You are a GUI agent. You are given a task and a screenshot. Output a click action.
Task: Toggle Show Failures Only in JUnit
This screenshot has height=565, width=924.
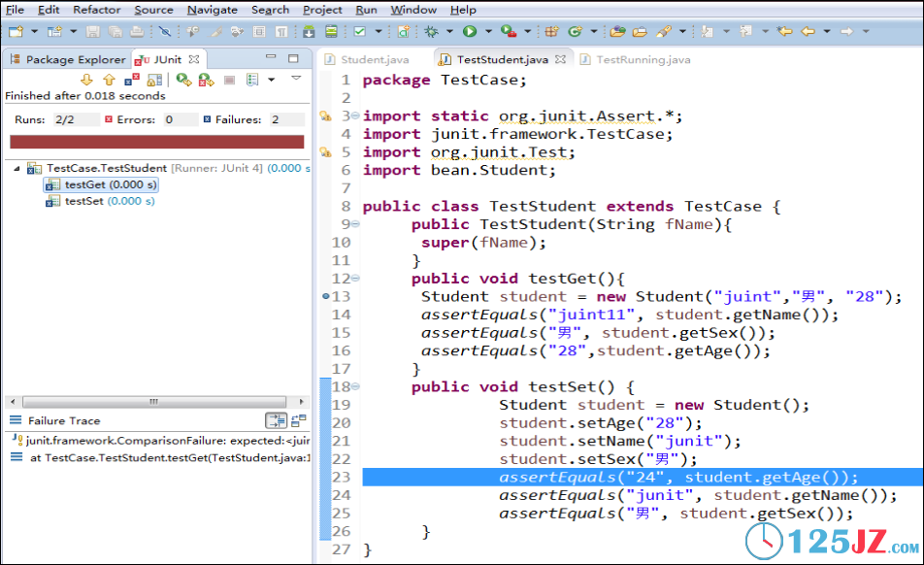pos(132,80)
